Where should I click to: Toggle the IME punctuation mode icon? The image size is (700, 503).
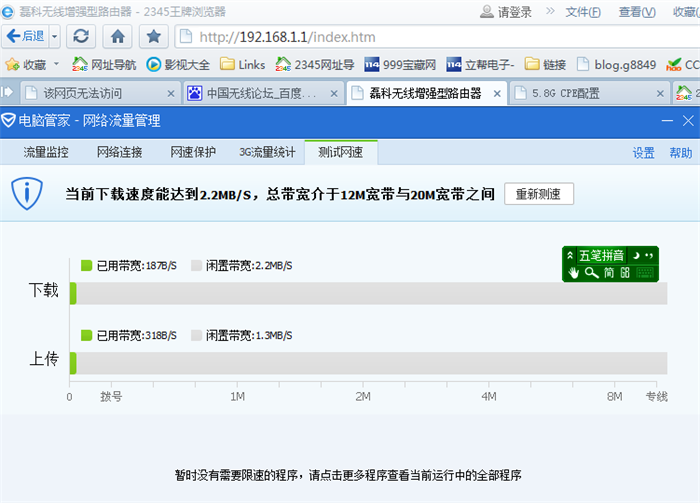tap(650, 256)
